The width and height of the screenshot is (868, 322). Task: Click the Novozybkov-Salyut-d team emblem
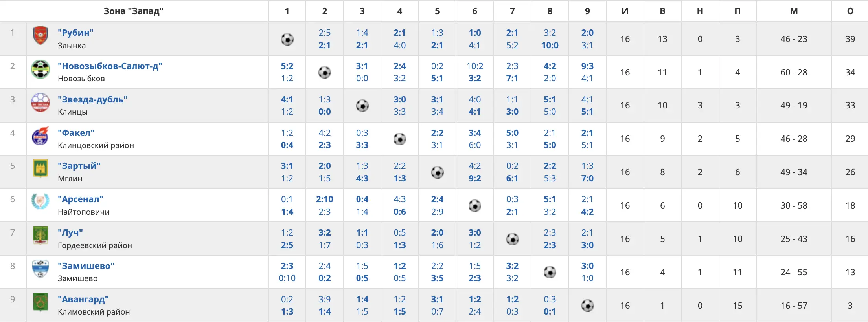(x=40, y=70)
